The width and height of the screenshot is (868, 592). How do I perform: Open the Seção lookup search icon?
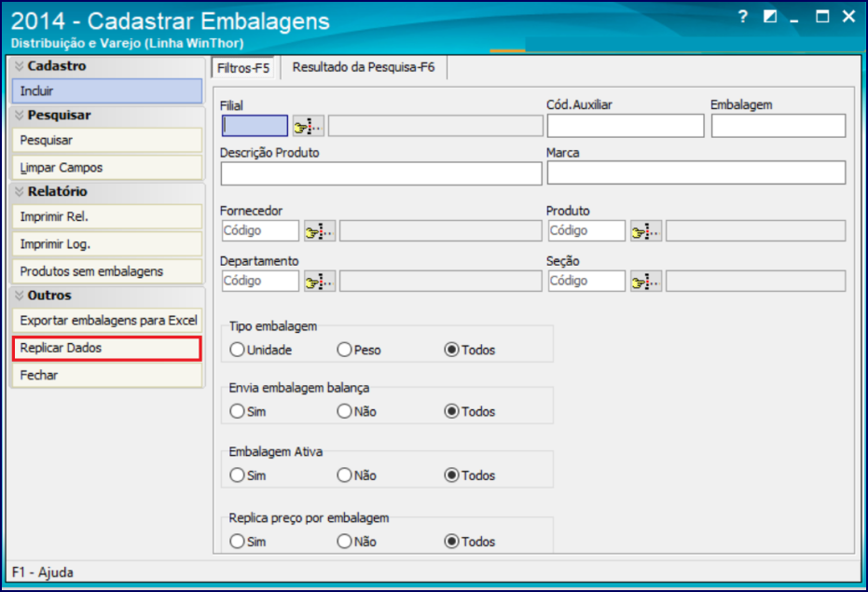tap(646, 282)
